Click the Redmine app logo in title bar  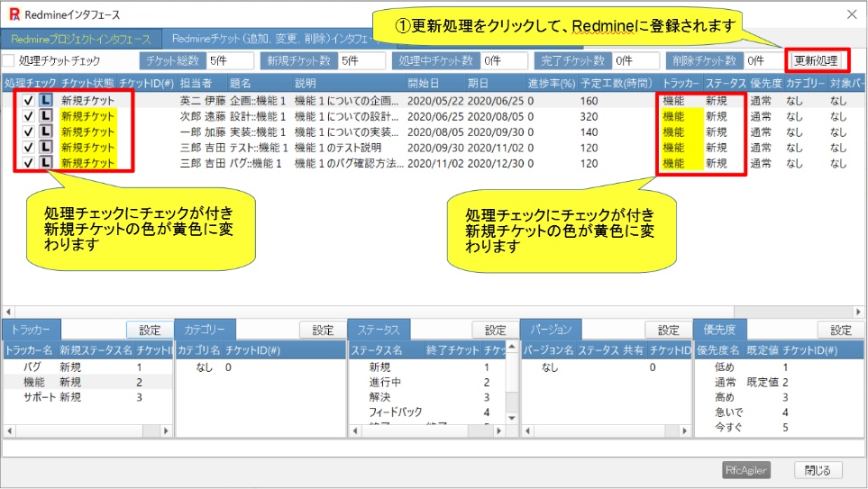point(14,14)
